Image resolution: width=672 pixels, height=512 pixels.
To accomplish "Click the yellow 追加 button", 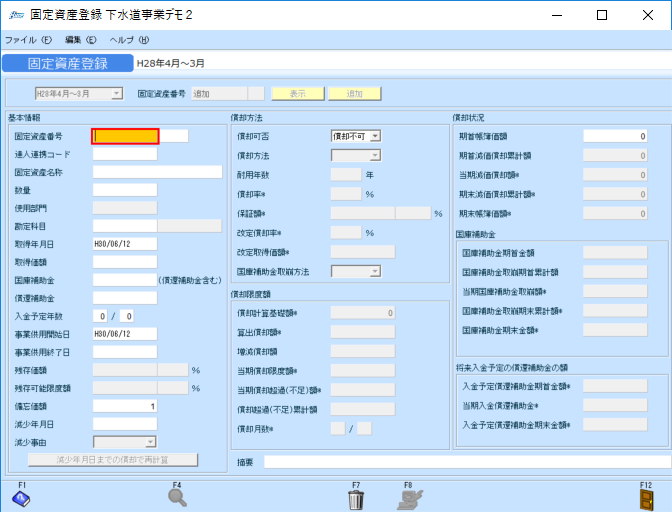I will [354, 94].
